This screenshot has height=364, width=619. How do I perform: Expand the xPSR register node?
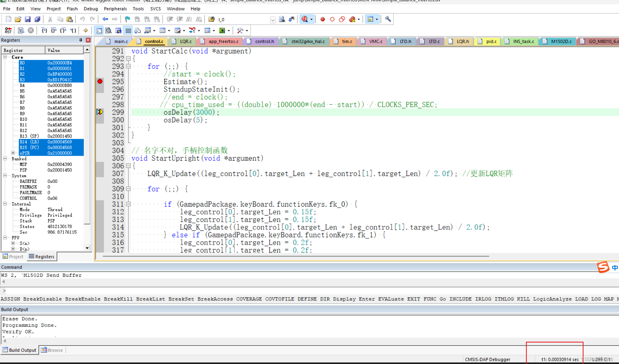[x=13, y=153]
